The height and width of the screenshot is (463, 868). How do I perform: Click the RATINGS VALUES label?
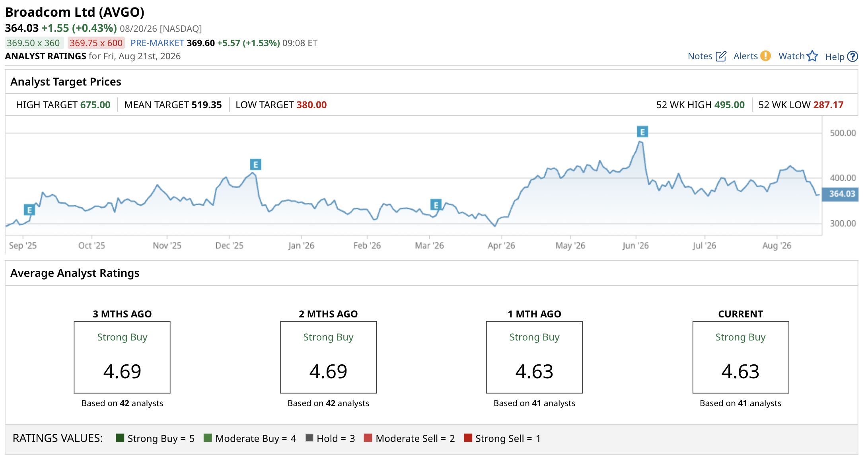pyautogui.click(x=58, y=438)
